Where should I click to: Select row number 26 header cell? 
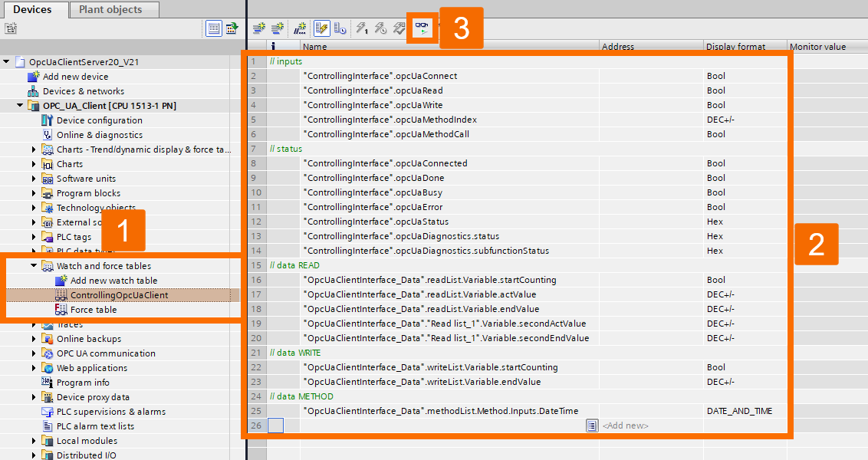pyautogui.click(x=256, y=426)
